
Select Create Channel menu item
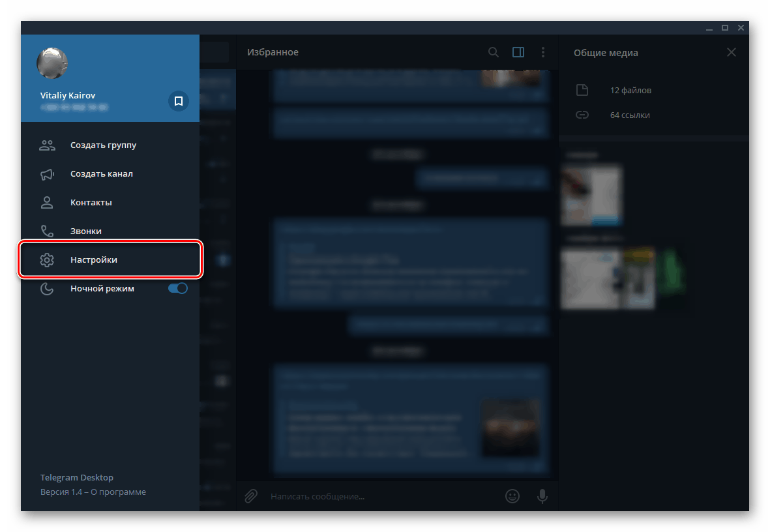point(102,174)
